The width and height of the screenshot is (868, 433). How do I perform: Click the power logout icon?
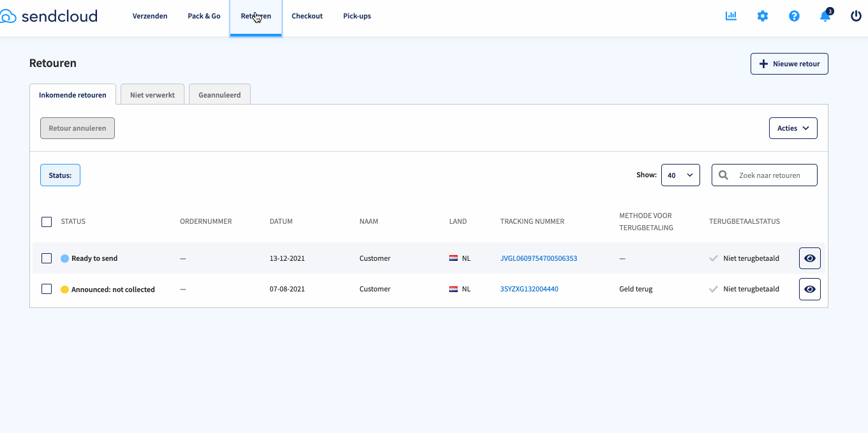857,16
